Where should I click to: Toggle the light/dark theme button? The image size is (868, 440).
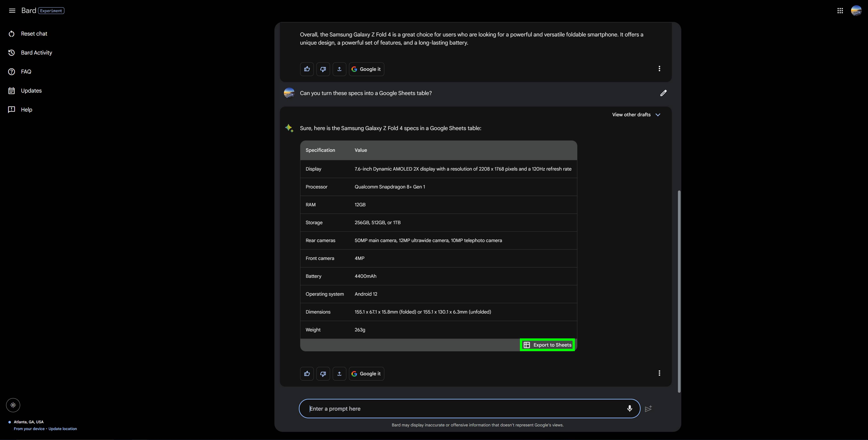13,405
